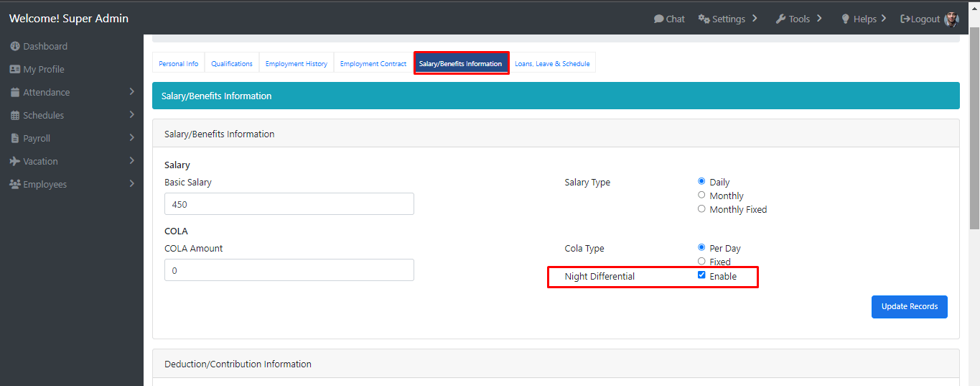Click the Night Differential label
Viewport: 980px width, 386px height.
tap(599, 276)
